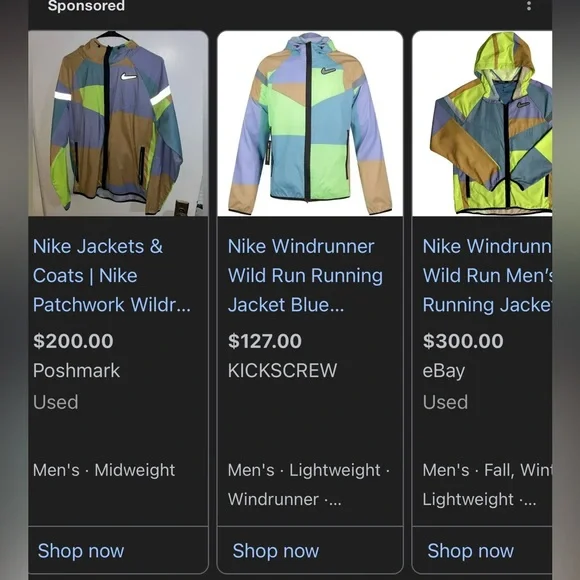
Task: Select the $300.00 price
Action: [x=463, y=341]
